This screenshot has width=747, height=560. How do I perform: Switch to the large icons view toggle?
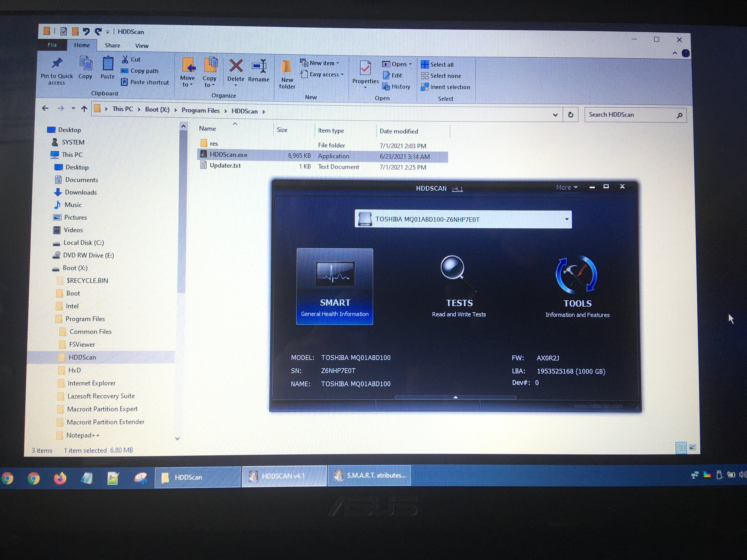[x=692, y=448]
